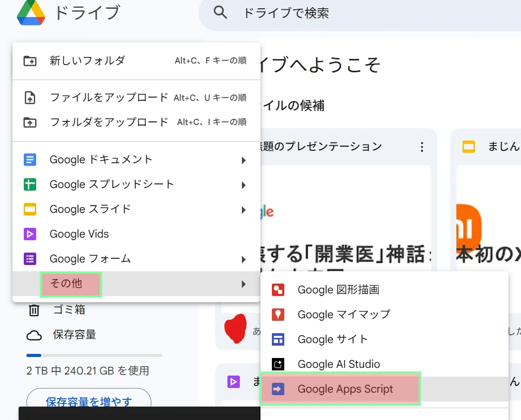Open presentation card three-dot menu
Image resolution: width=521 pixels, height=420 pixels.
tap(422, 147)
